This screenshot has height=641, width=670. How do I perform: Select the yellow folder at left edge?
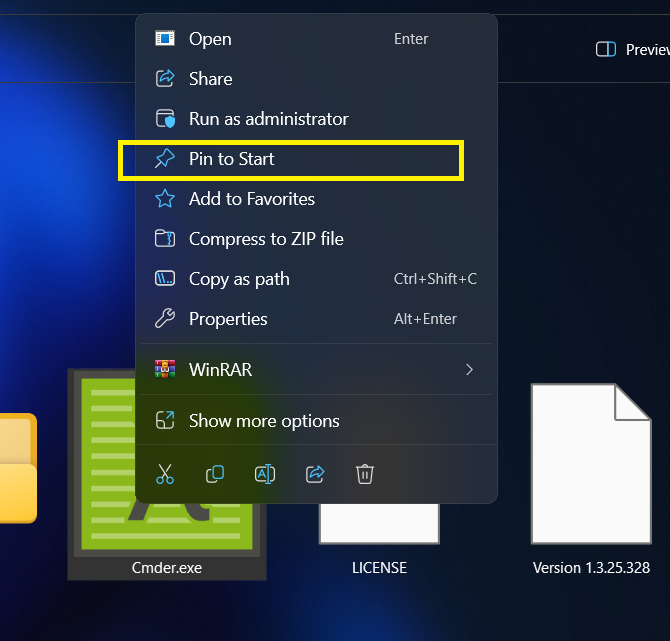coord(17,468)
